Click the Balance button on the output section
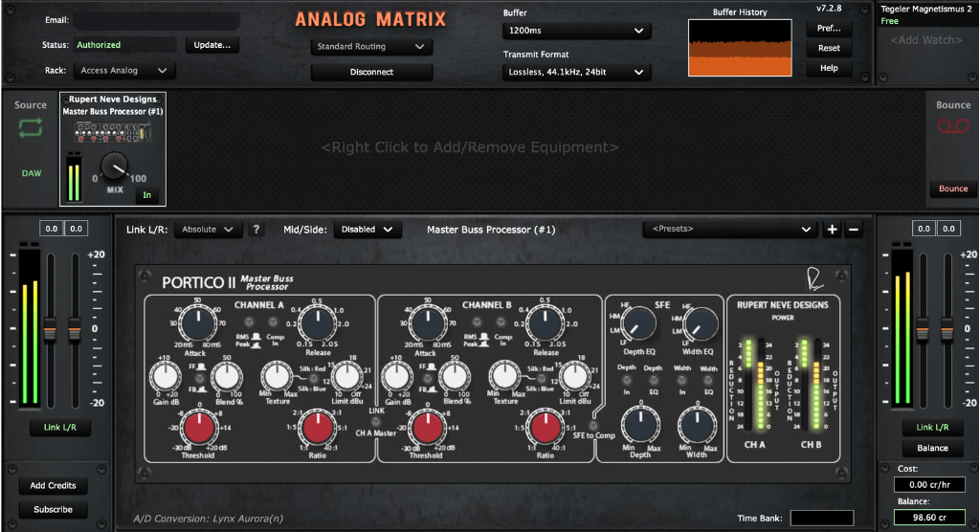The image size is (980, 532). point(932,448)
